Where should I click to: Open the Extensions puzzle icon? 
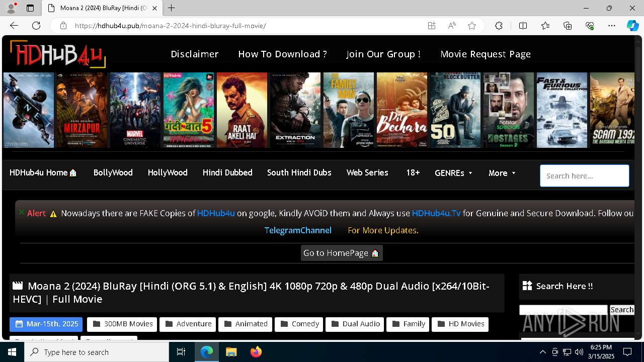click(x=499, y=26)
